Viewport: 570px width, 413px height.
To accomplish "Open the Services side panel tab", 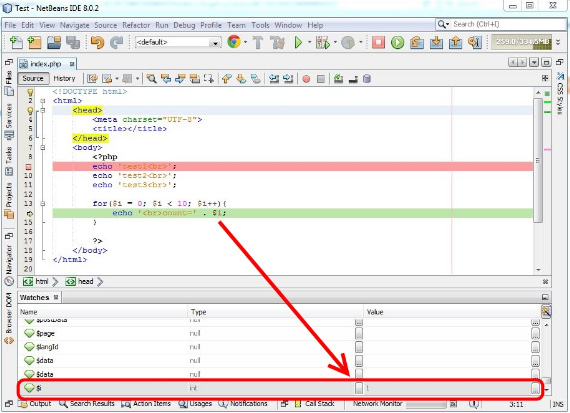I will pyautogui.click(x=9, y=121).
